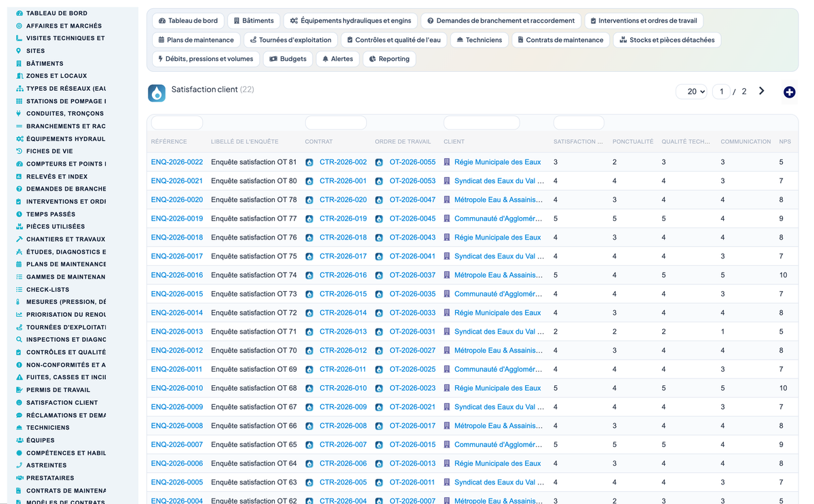Click Astreintes phone icon in sidebar
The width and height of the screenshot is (814, 504).
click(x=19, y=465)
